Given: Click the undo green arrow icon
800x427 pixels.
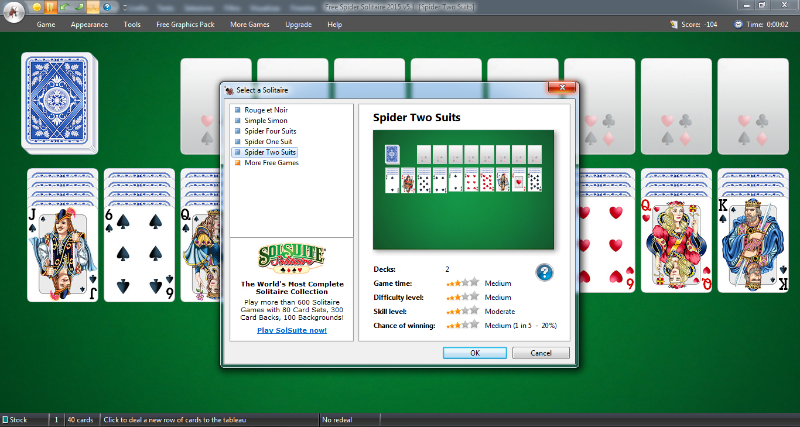Looking at the screenshot, I should coord(64,8).
